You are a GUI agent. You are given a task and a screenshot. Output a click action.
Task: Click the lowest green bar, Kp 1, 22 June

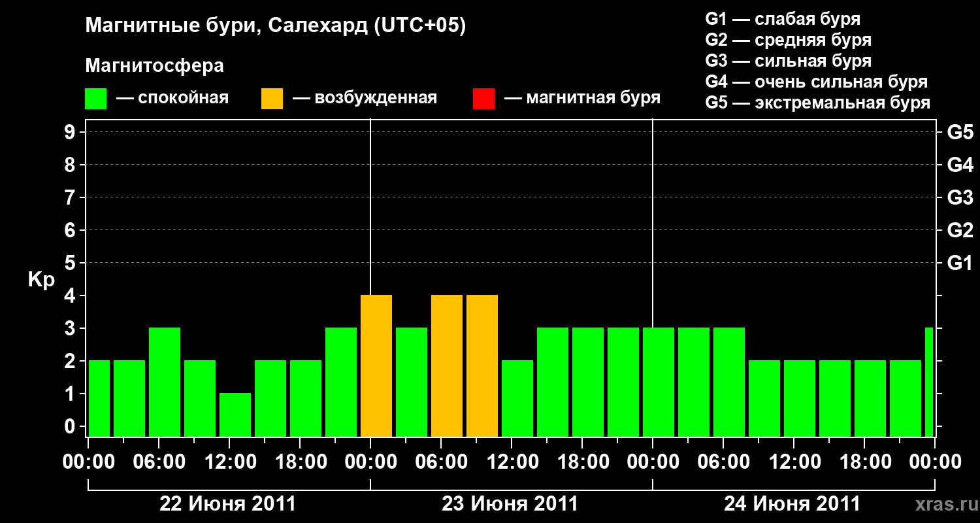235,414
